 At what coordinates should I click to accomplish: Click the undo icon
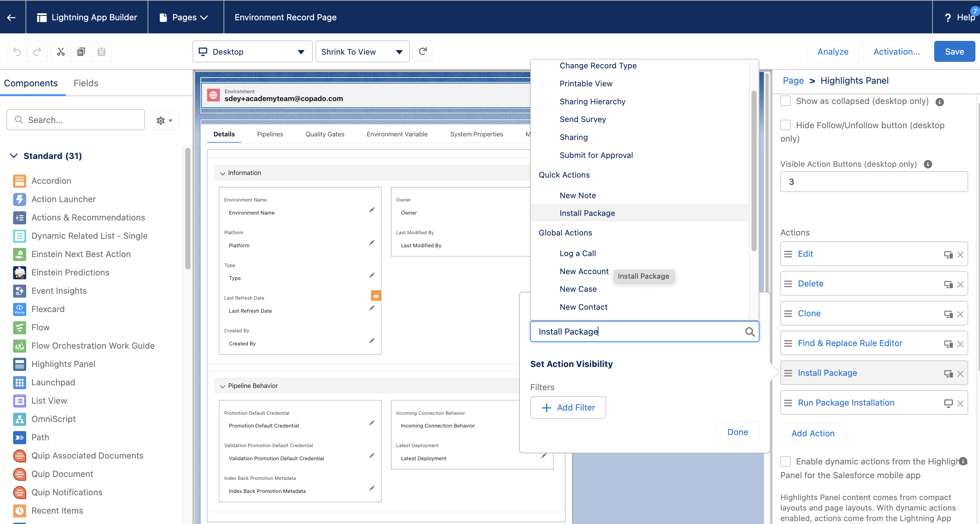point(17,51)
